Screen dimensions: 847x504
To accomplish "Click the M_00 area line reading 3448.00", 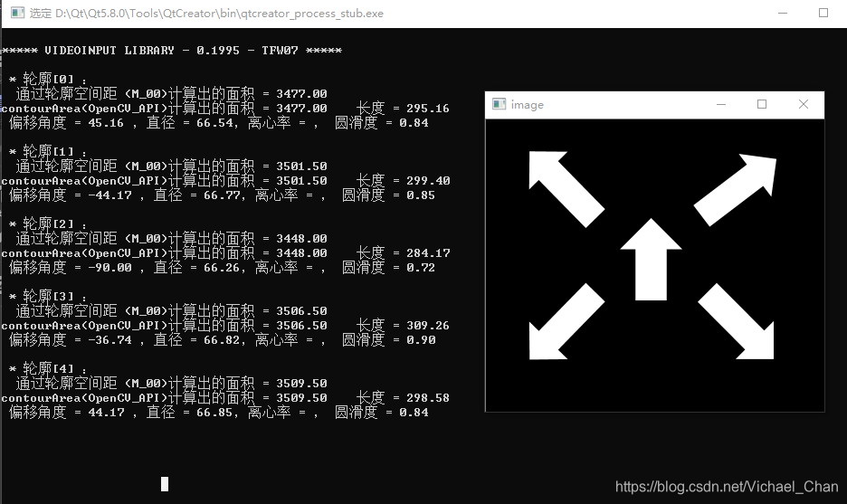I will [x=171, y=238].
